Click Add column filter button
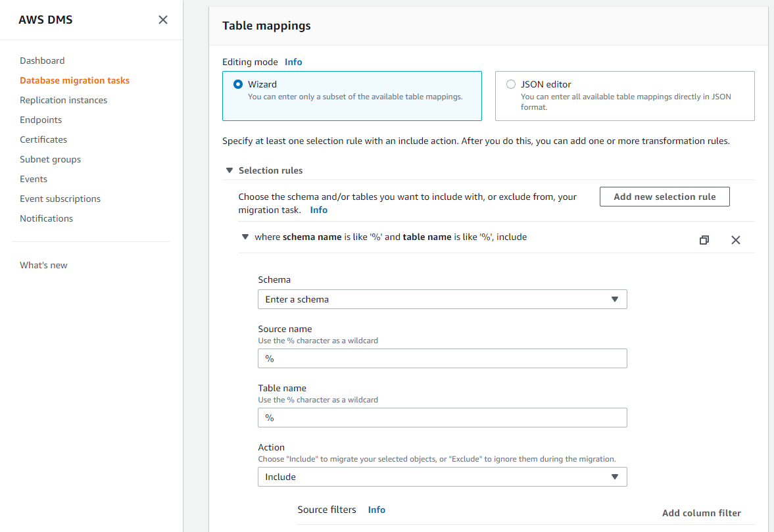774x532 pixels. click(701, 513)
